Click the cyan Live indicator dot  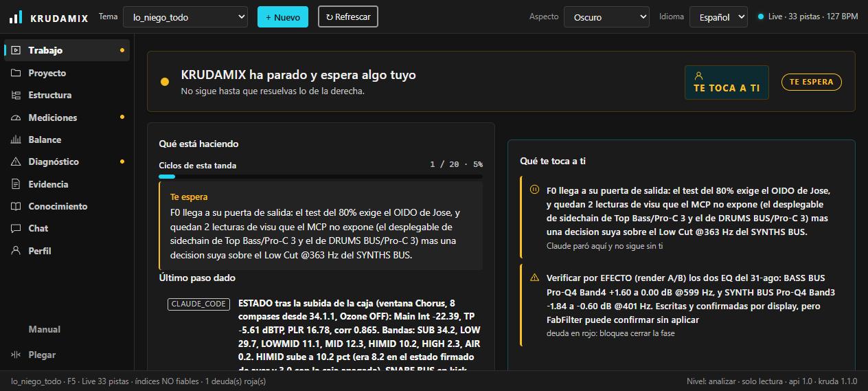760,16
